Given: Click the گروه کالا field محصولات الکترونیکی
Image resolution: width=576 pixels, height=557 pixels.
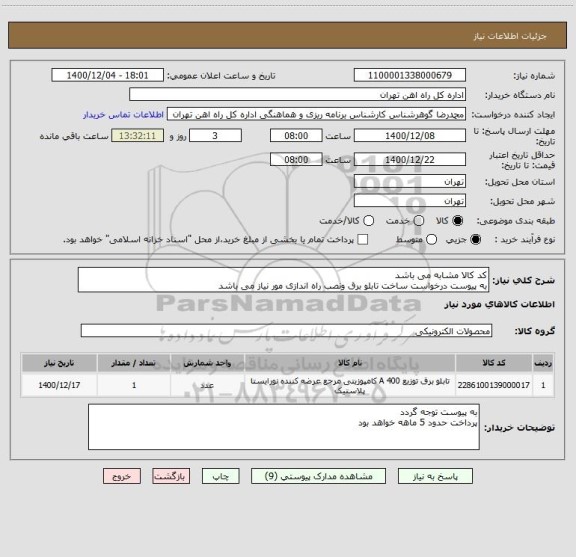Looking at the screenshot, I should [x=286, y=331].
